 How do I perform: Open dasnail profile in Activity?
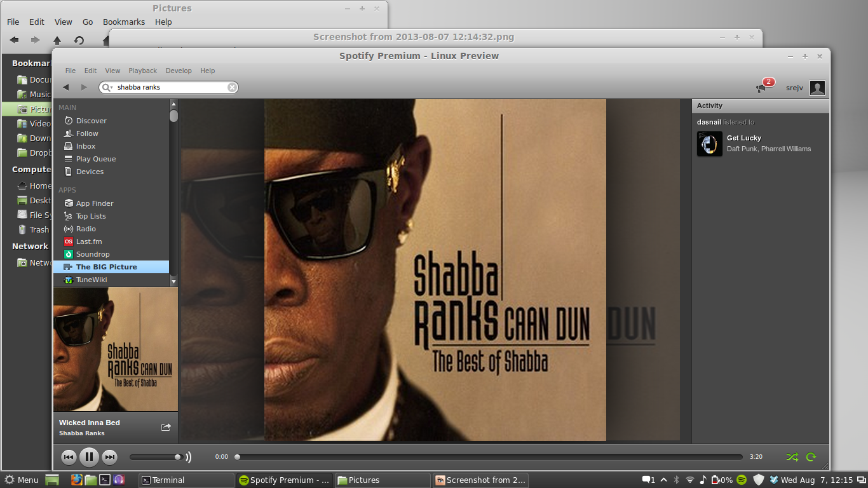coord(709,122)
